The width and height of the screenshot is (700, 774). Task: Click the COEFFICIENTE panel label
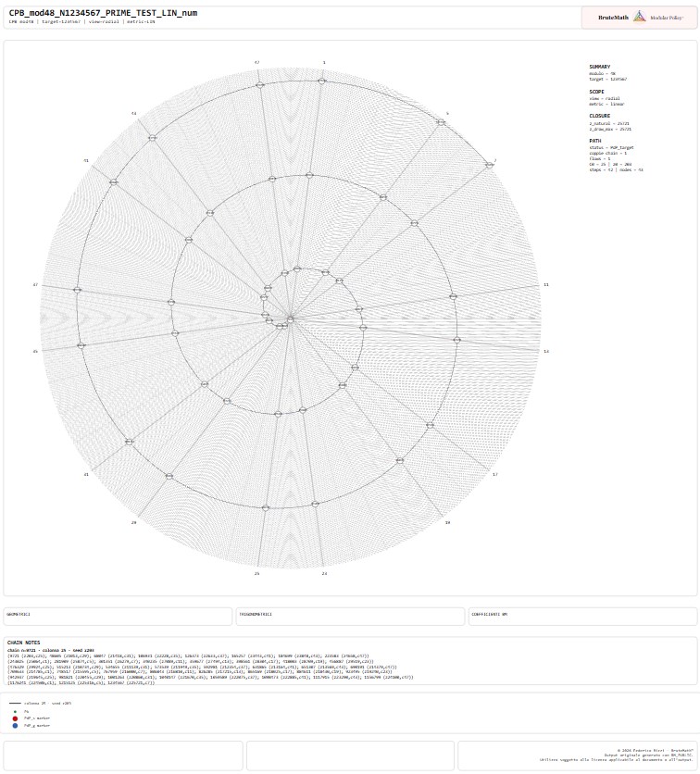coord(489,614)
